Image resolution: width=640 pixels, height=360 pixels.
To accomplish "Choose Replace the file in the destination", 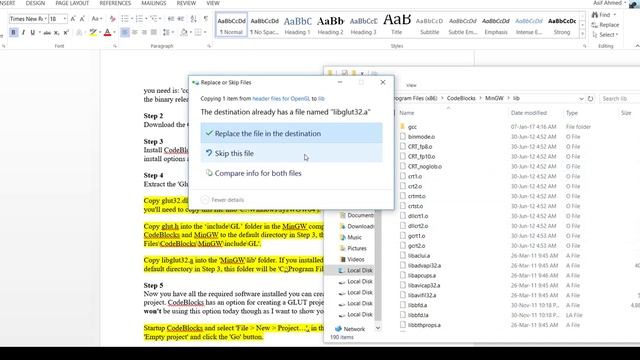I will 291,133.
